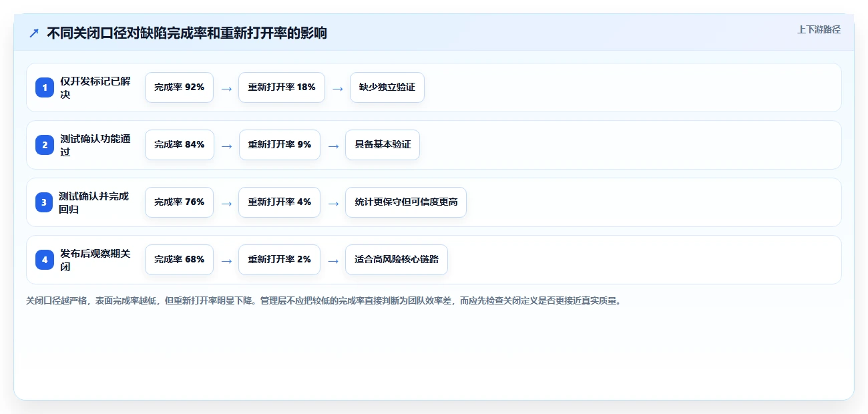Click the 重新打开率 2% chip
Screen dimensions: 868x414
(x=279, y=260)
